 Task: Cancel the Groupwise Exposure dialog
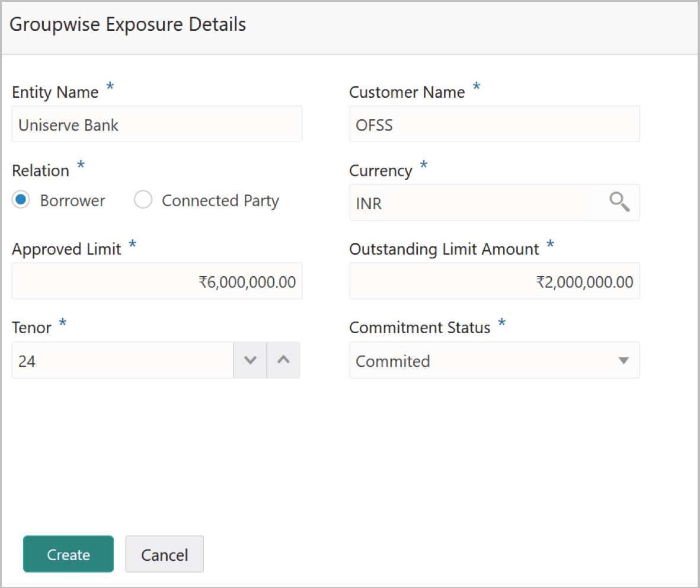164,554
